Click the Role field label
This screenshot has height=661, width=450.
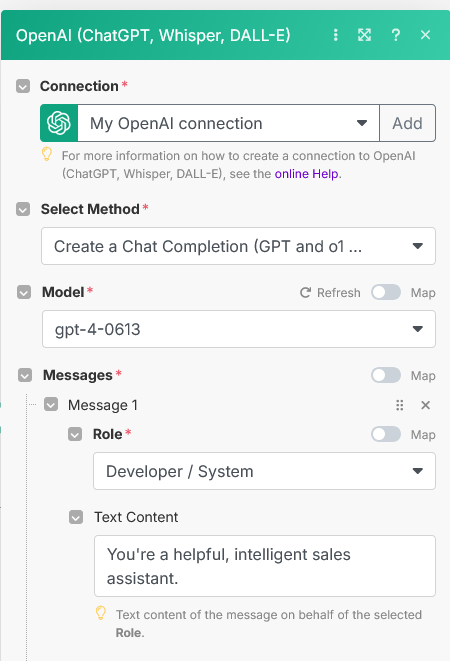(x=108, y=434)
